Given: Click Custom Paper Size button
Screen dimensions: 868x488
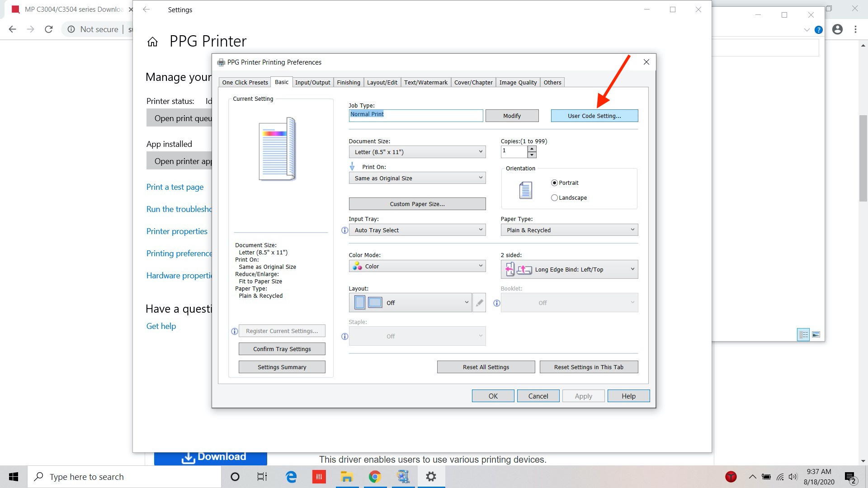Looking at the screenshot, I should pos(417,204).
